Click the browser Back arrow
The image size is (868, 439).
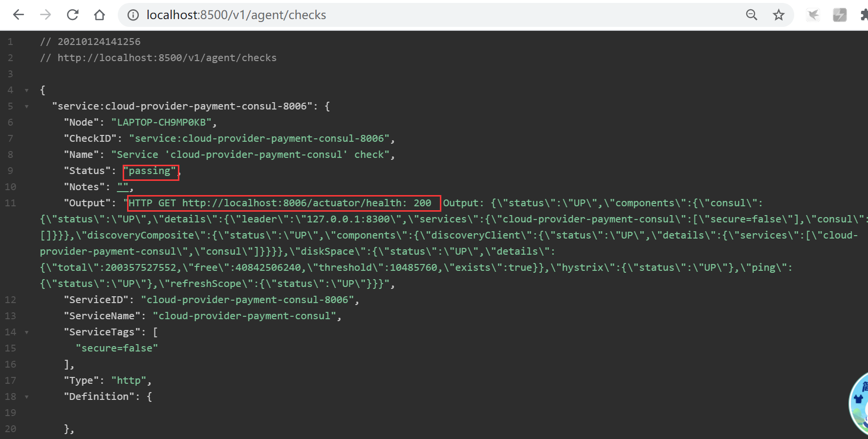[19, 15]
